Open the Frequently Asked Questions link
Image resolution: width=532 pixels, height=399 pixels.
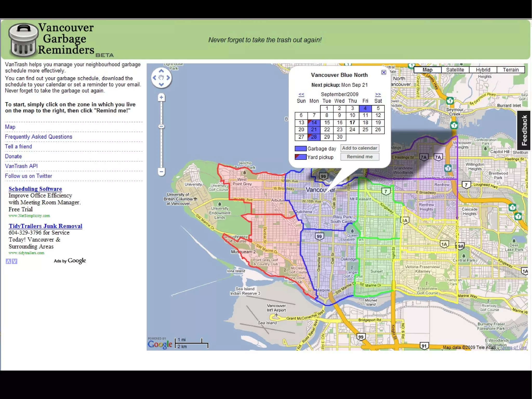point(38,137)
